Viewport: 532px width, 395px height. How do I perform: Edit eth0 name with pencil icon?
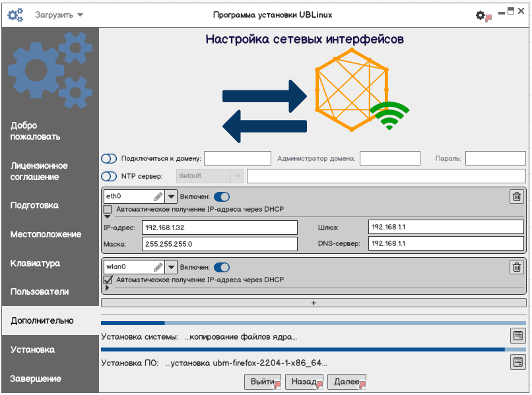coord(158,197)
